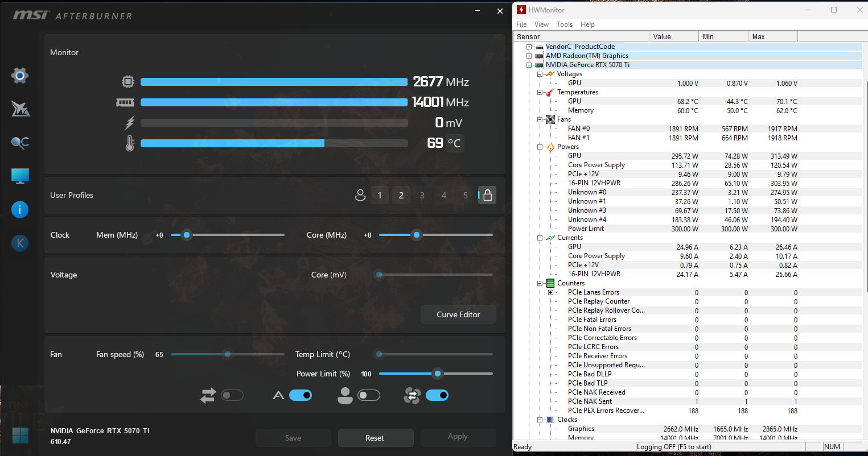Open the Tools menu in HWMonitor
This screenshot has height=456, width=868.
click(x=565, y=24)
